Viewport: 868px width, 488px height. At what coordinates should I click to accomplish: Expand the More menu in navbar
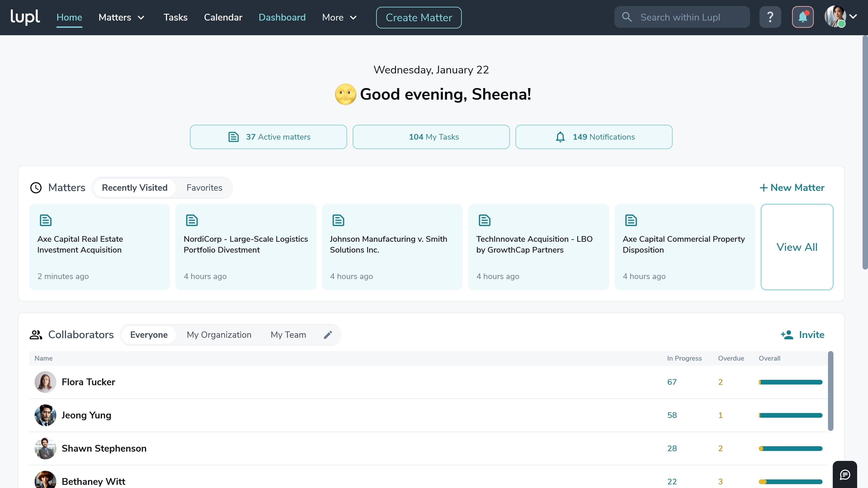[339, 17]
